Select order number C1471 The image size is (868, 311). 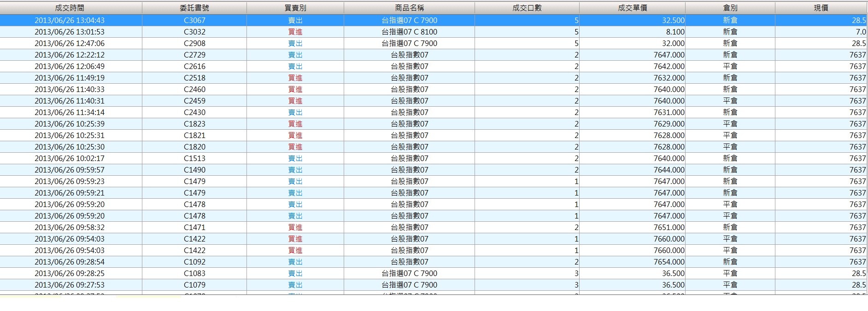click(194, 227)
